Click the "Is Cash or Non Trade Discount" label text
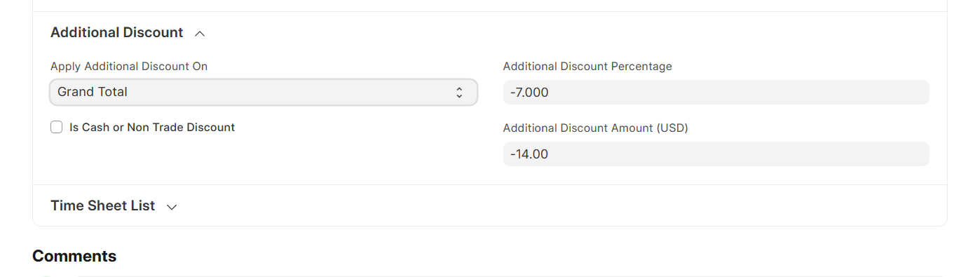 pos(152,128)
